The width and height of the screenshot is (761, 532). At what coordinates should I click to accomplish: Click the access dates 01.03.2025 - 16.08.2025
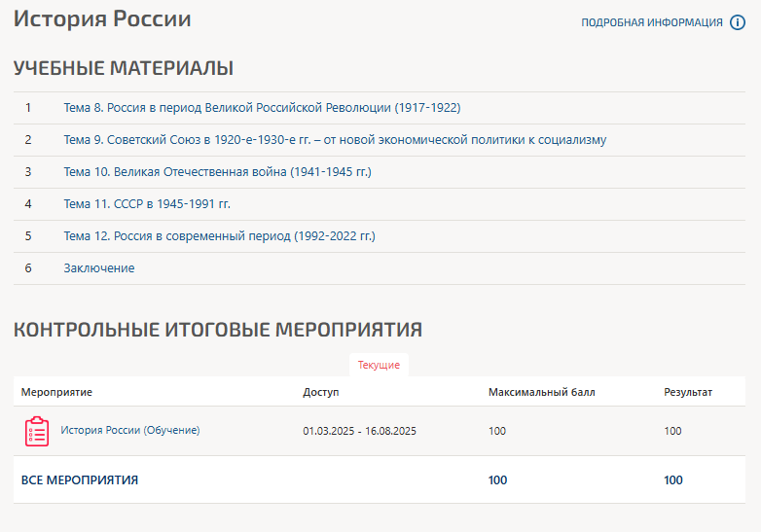click(359, 431)
